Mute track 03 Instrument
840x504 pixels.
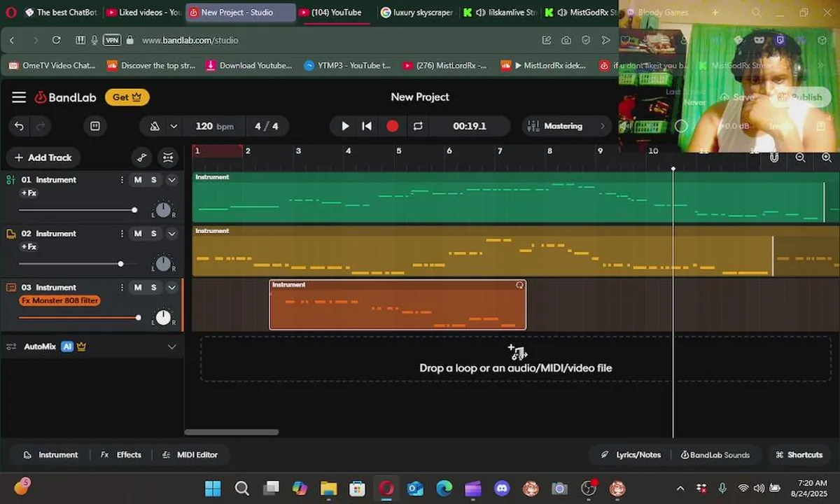(x=138, y=288)
